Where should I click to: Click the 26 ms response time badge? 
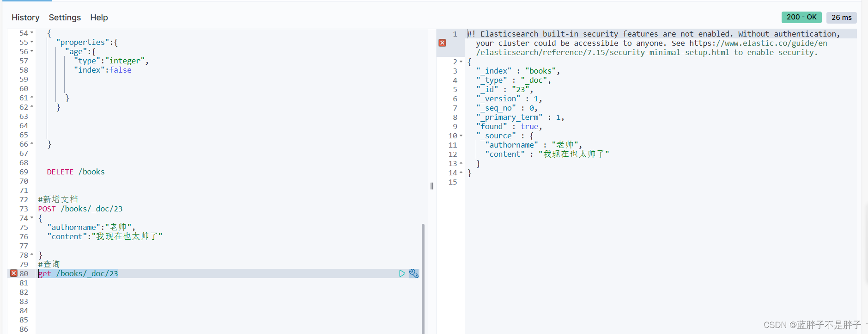click(841, 18)
